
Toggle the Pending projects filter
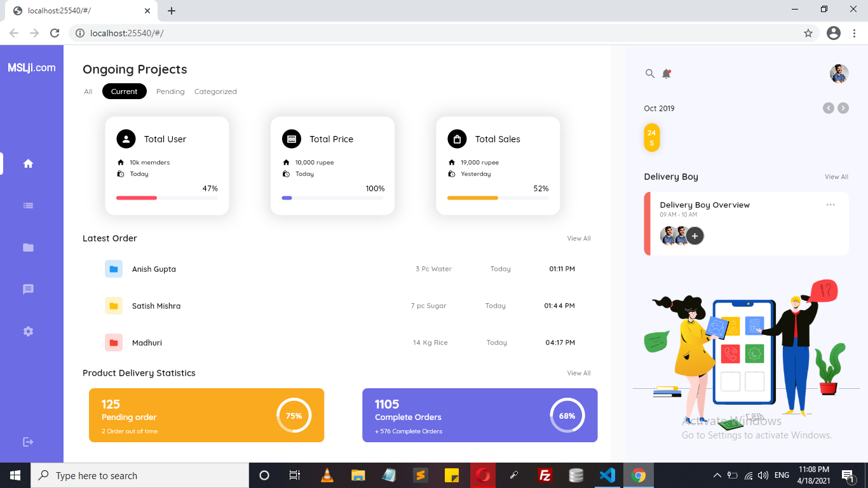tap(170, 91)
